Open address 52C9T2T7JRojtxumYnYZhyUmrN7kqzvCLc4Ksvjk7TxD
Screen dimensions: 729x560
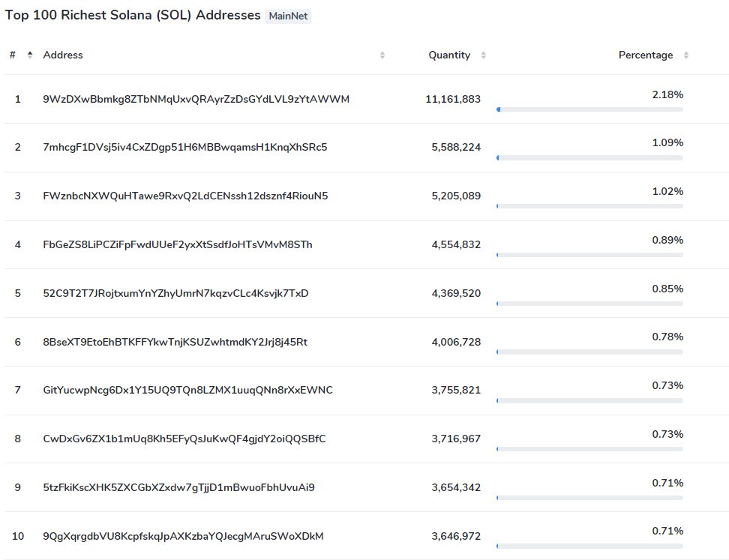tap(175, 293)
